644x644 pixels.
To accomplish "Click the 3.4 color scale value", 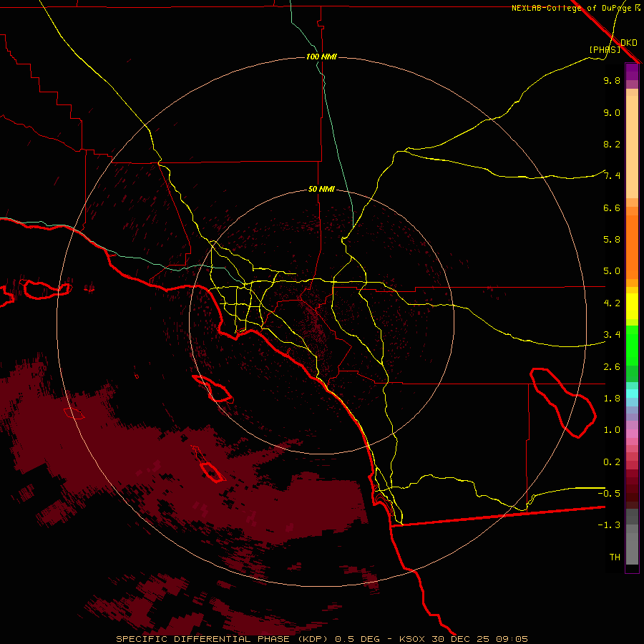I will click(612, 335).
